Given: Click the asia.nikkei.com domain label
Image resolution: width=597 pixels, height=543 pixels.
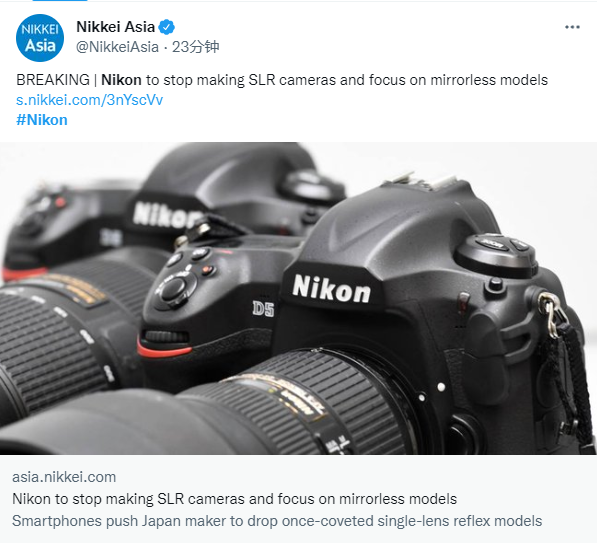Looking at the screenshot, I should (64, 477).
